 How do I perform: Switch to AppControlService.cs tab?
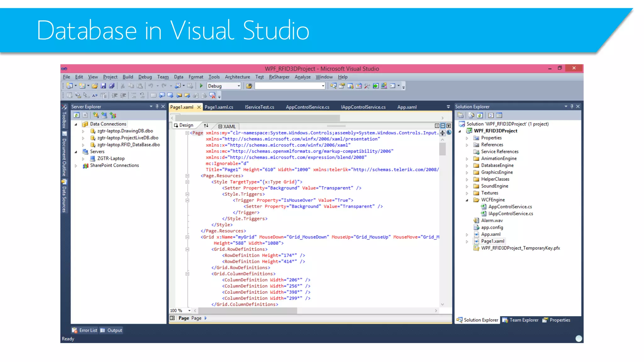[x=308, y=107]
